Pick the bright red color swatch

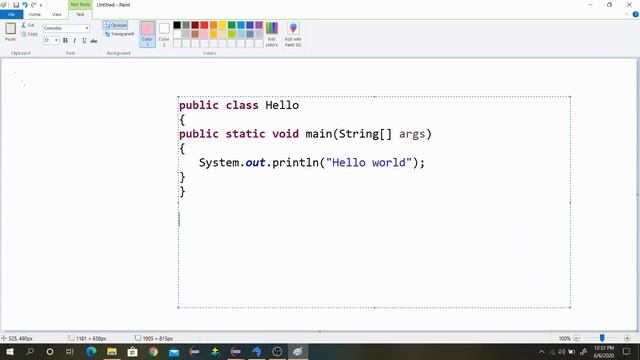pyautogui.click(x=204, y=25)
